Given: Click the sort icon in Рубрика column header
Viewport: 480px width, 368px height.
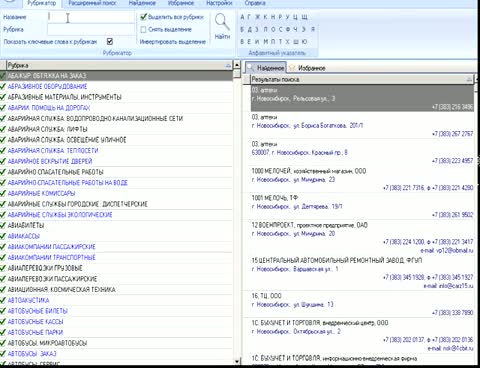Looking at the screenshot, I should pos(228,65).
